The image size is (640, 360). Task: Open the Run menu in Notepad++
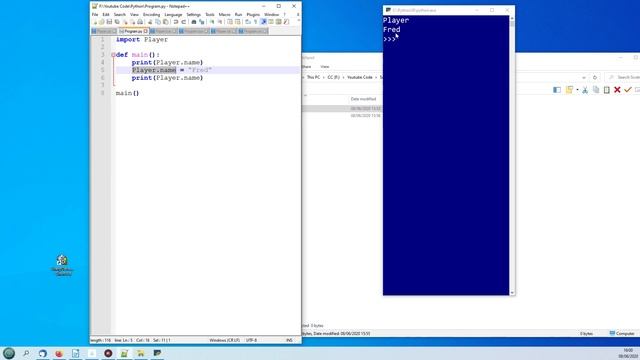point(238,14)
